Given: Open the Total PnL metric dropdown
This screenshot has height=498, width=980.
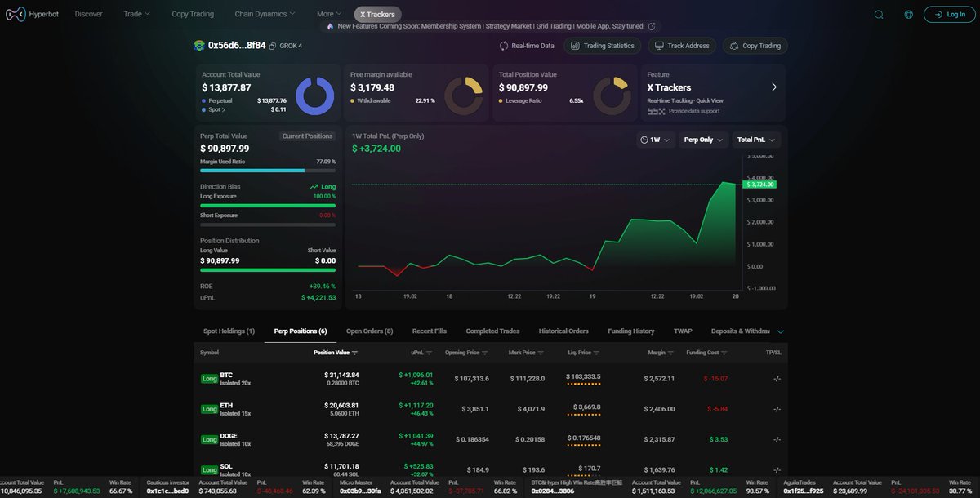Looking at the screenshot, I should (756, 140).
